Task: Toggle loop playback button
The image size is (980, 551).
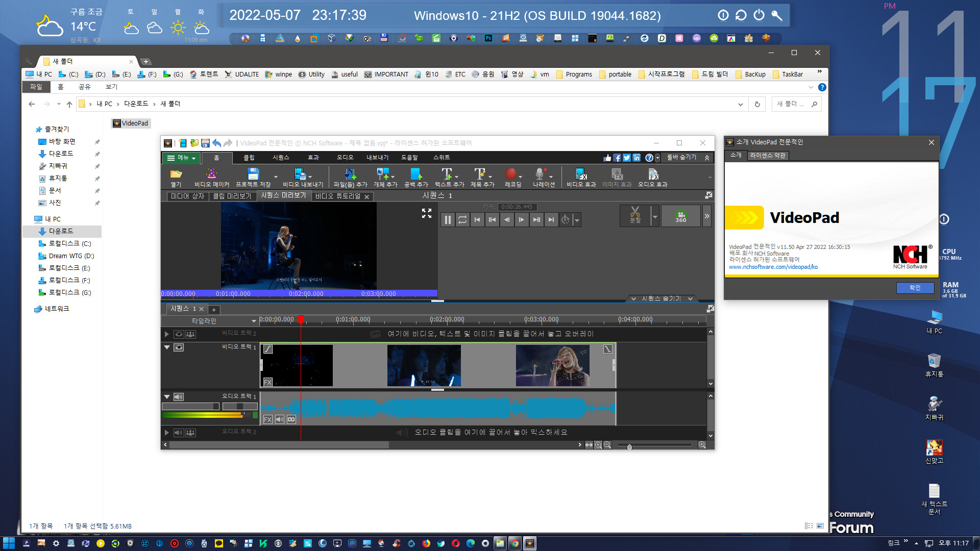Action: pyautogui.click(x=462, y=220)
